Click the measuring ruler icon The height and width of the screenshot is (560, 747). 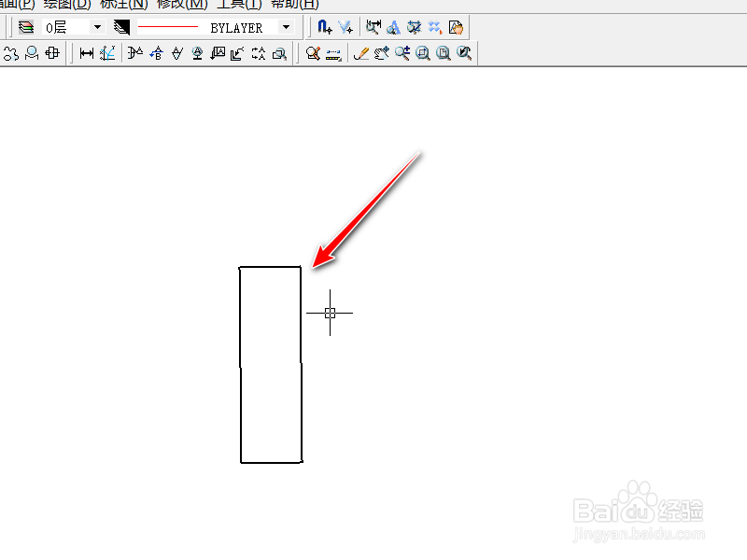click(333, 54)
